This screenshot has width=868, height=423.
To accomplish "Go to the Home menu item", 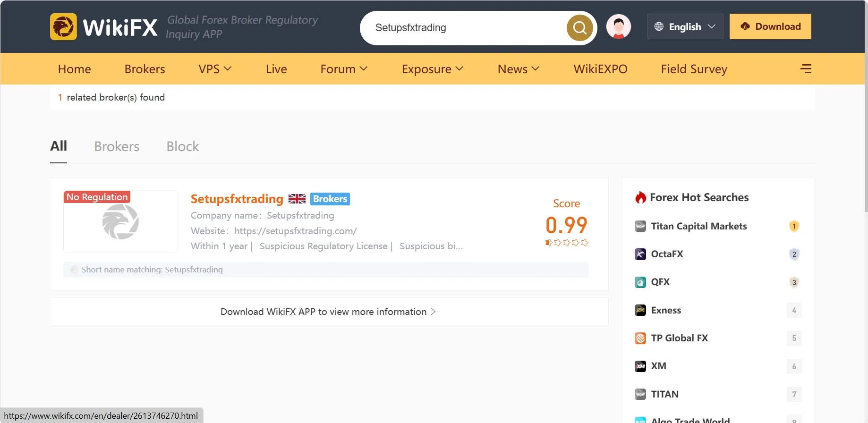I will [x=74, y=69].
